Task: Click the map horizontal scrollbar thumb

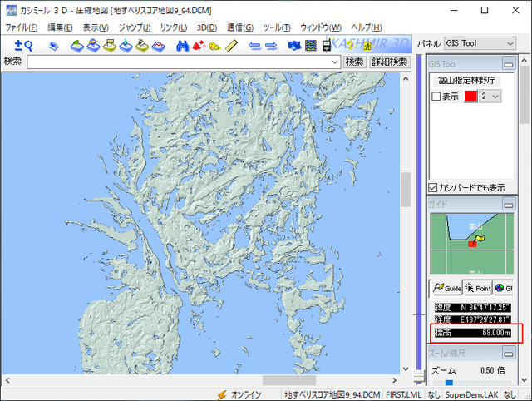Action: pos(289,380)
